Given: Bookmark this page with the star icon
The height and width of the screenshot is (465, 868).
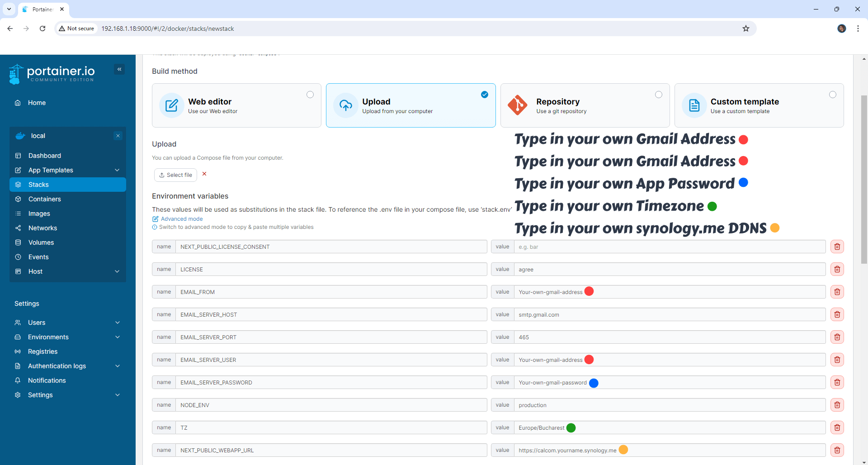Looking at the screenshot, I should (x=746, y=28).
